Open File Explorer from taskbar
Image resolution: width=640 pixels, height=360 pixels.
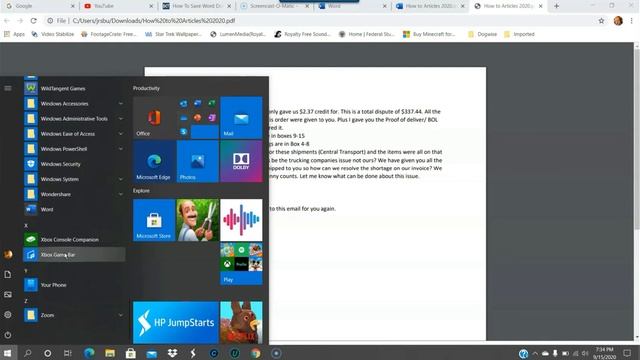tap(110, 353)
